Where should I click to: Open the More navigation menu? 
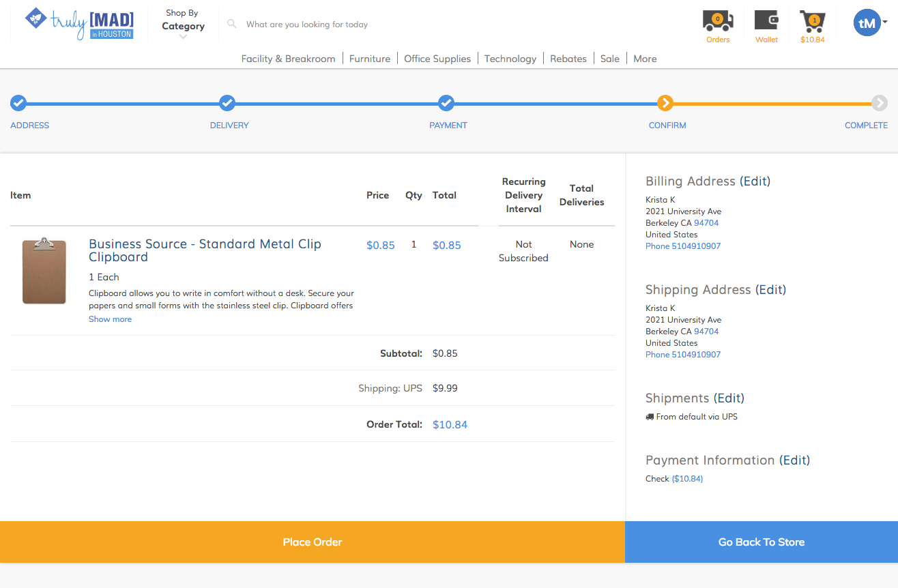pyautogui.click(x=645, y=59)
